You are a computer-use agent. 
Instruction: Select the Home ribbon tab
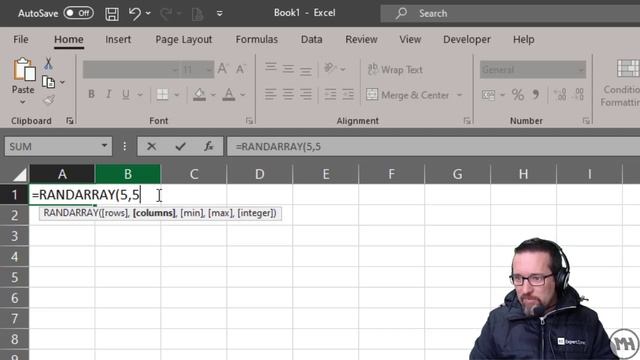tap(69, 39)
